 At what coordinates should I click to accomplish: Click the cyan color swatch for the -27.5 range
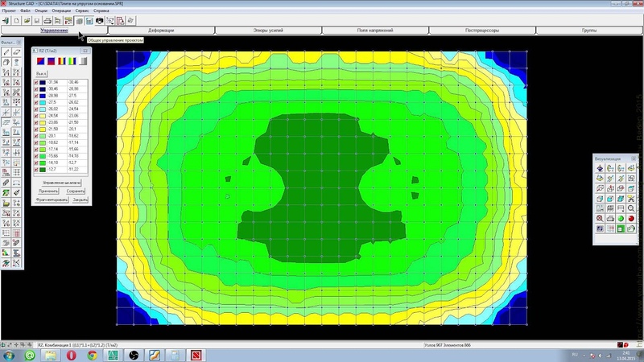(43, 103)
